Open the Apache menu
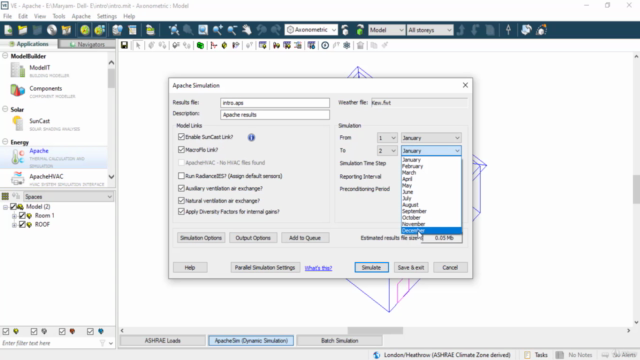The image size is (640, 360). tap(81, 16)
